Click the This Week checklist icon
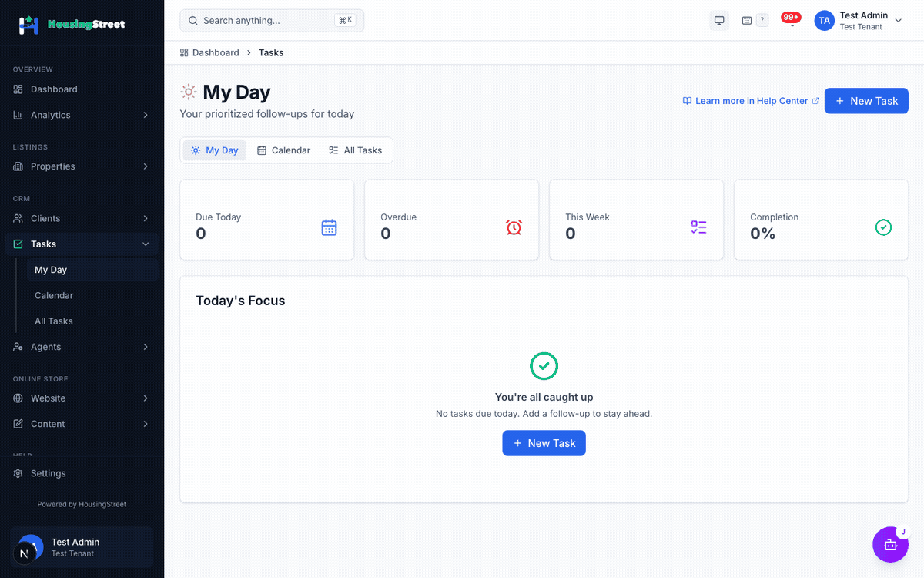This screenshot has width=924, height=578. pyautogui.click(x=698, y=227)
